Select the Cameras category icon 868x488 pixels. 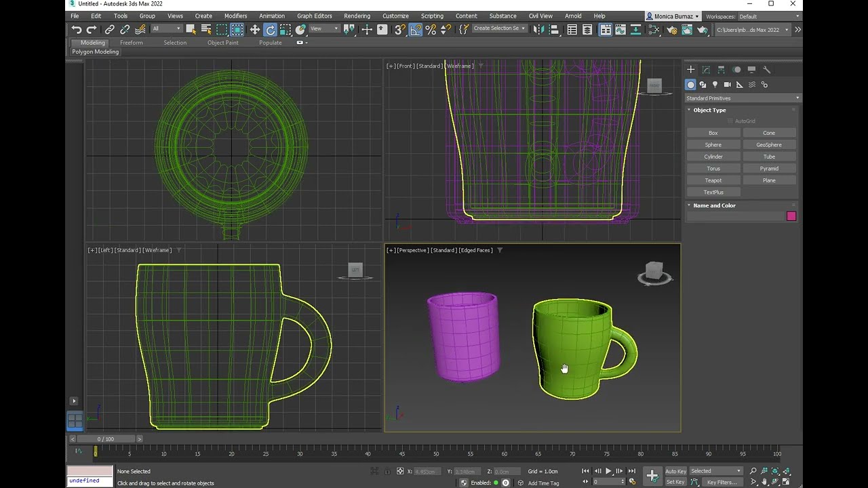coord(727,85)
